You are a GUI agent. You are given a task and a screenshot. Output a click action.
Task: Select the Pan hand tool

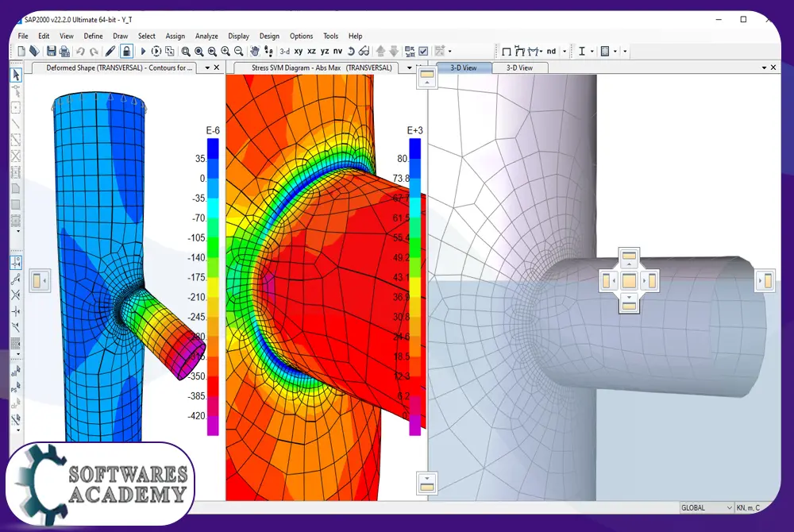pos(255,51)
